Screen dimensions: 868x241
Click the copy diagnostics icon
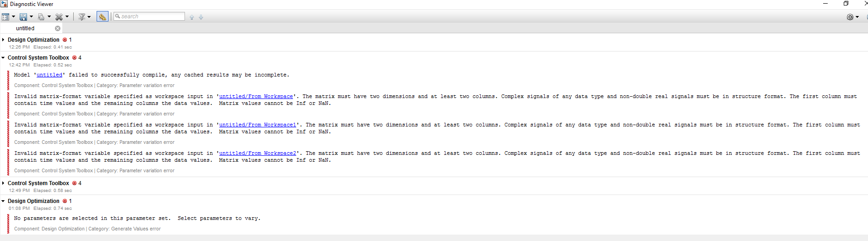click(41, 17)
